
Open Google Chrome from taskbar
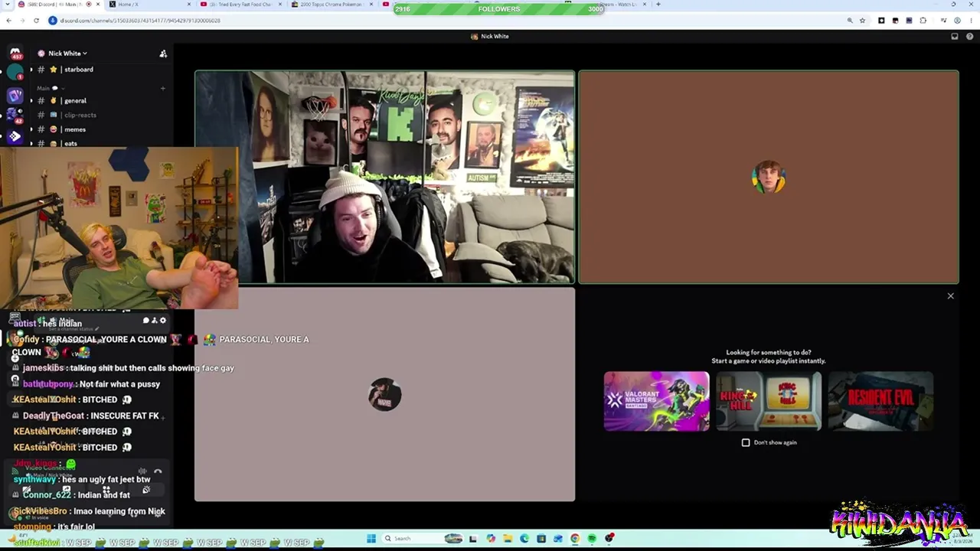tap(575, 538)
